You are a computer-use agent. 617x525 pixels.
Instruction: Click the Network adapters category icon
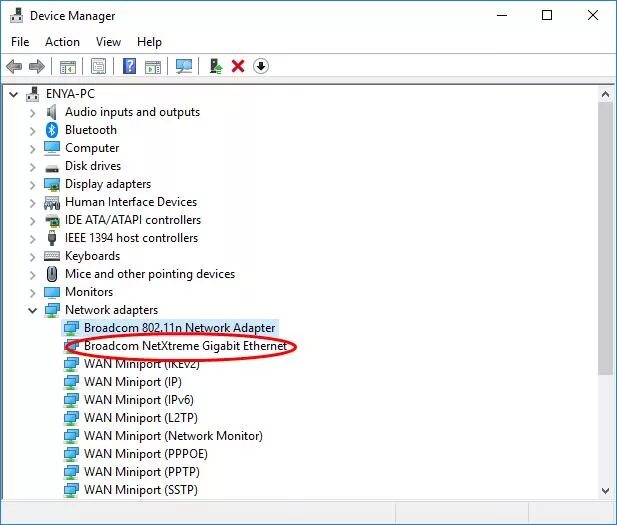point(52,310)
